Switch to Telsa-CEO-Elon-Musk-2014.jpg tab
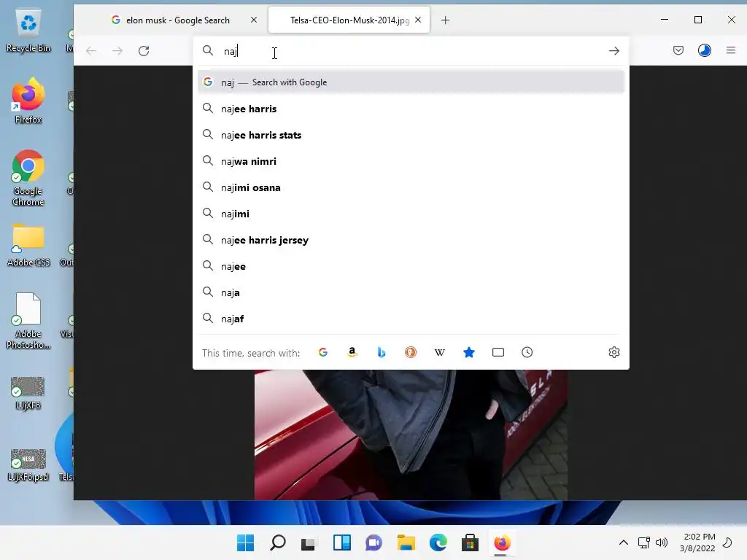 tap(349, 20)
